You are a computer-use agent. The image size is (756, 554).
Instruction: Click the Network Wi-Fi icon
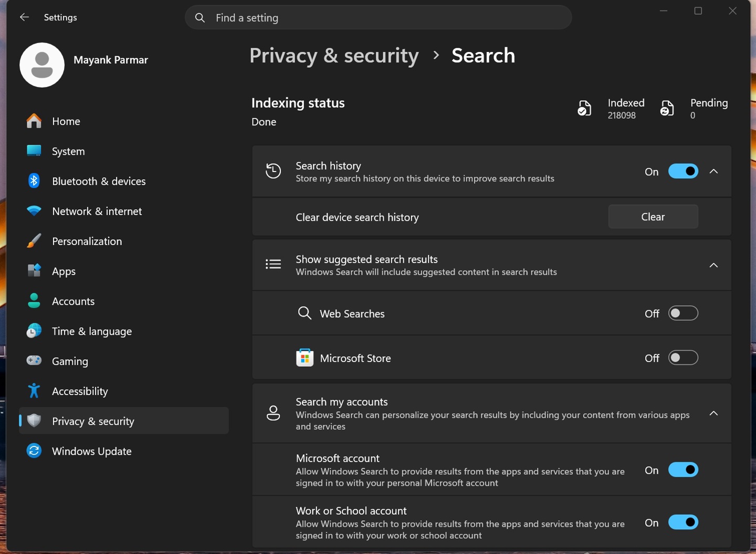coord(34,211)
